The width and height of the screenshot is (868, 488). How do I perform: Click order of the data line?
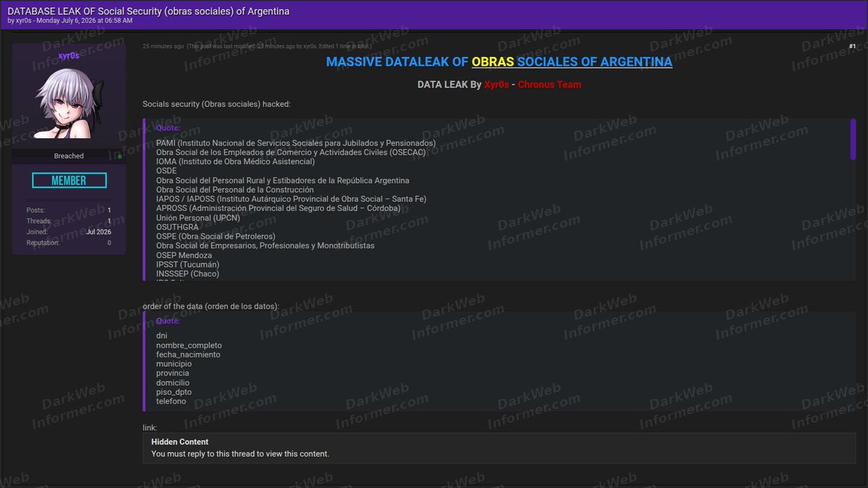[x=210, y=307]
